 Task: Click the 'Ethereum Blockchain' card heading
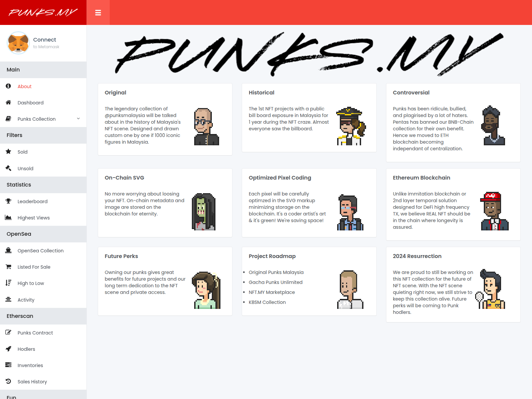coord(422,178)
